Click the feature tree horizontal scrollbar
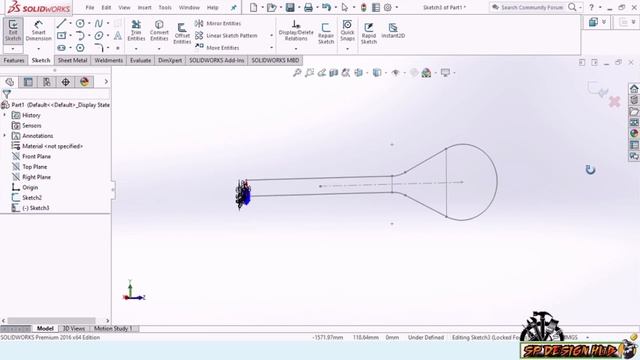This screenshot has height=360, width=640. point(51,321)
